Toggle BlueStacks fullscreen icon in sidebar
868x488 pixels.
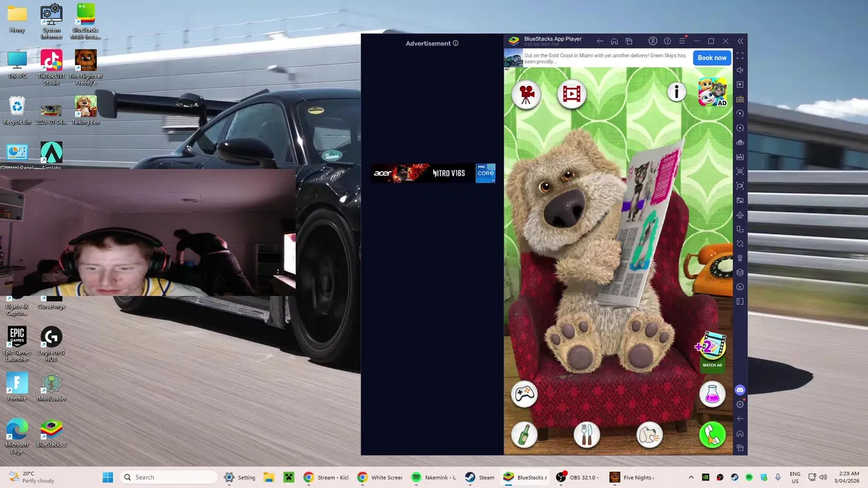740,56
